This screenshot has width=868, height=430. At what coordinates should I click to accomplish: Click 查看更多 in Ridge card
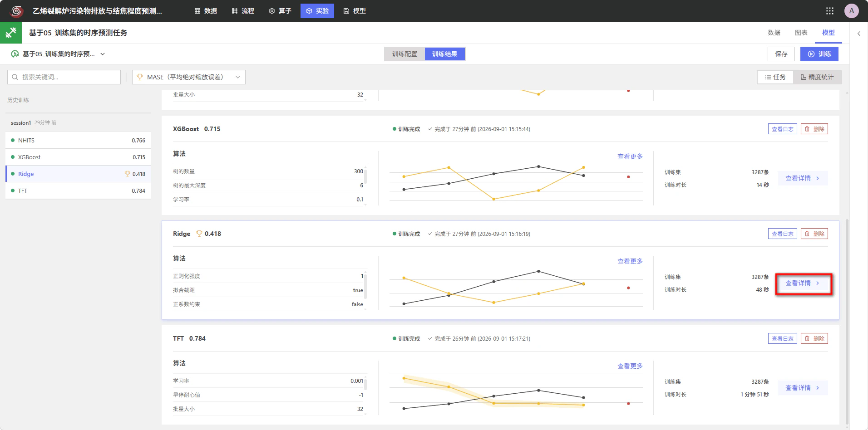coord(630,261)
